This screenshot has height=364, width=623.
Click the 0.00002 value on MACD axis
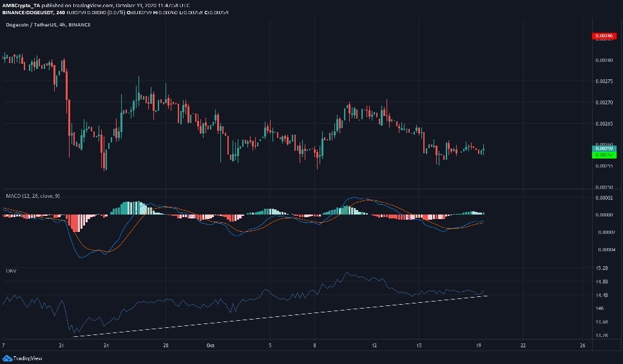click(x=604, y=198)
